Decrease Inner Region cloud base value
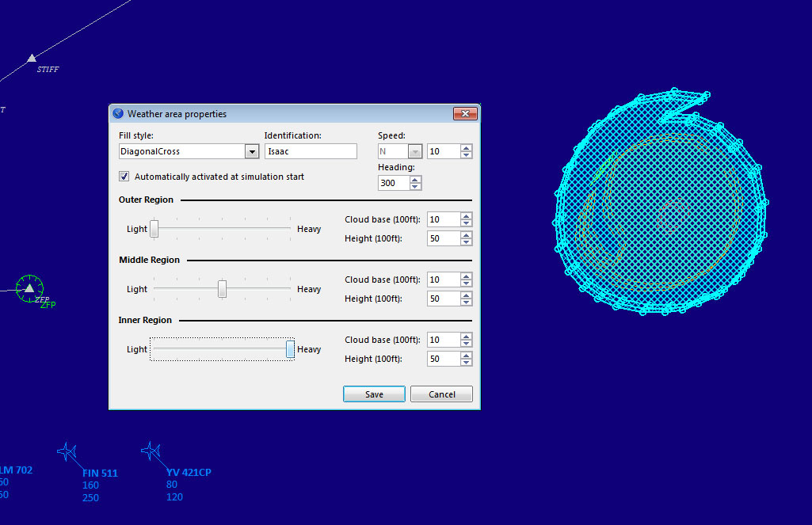 point(467,344)
